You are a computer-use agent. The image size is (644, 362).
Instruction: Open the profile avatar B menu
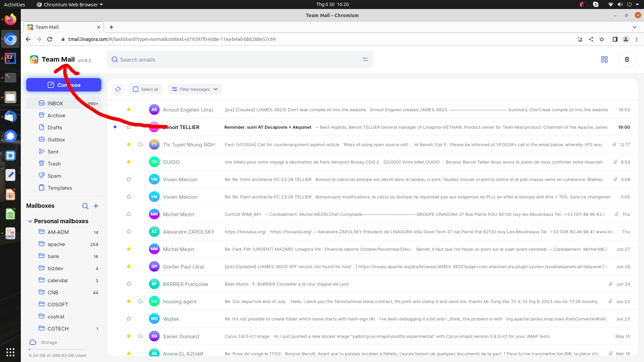[x=627, y=59]
